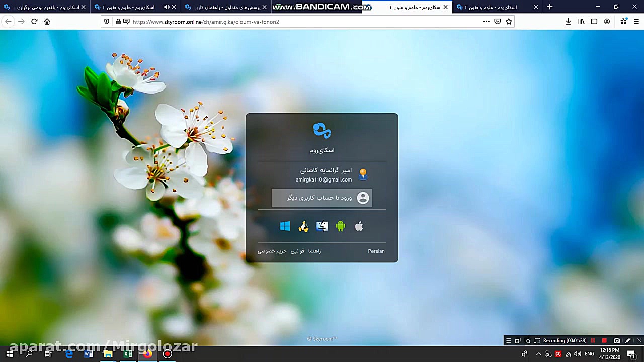Take a screenshot with Bandicam's camera icon
This screenshot has height=362, width=644.
click(x=617, y=340)
